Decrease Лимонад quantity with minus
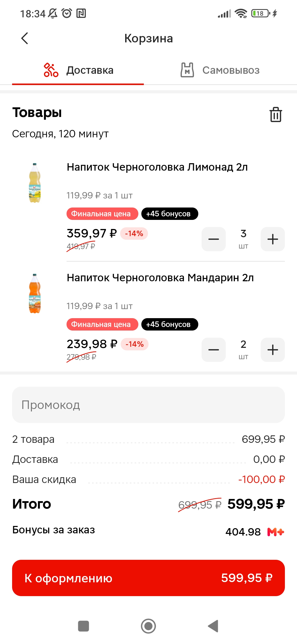This screenshot has width=297, height=644. (214, 239)
